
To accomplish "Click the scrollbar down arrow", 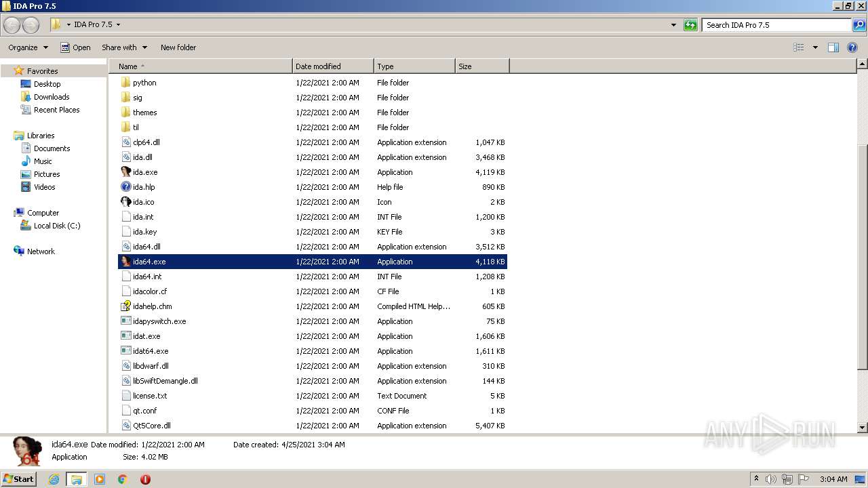I will coord(862,428).
